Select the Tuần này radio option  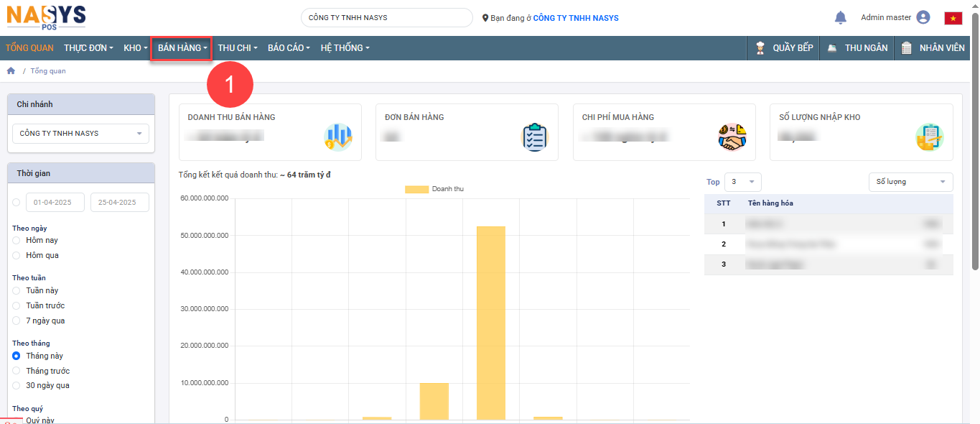pos(17,290)
